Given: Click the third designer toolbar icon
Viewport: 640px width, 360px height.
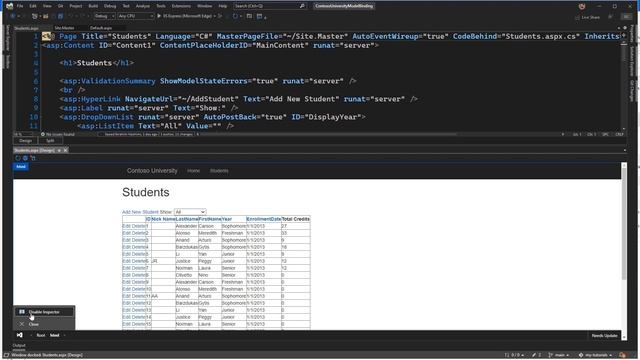Looking at the screenshot, I should point(33,158).
